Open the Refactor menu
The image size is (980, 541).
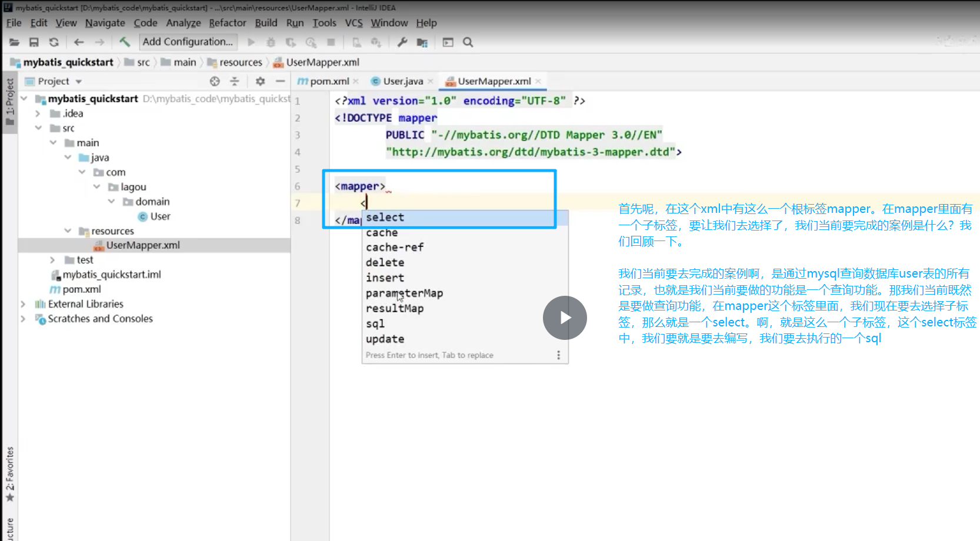(228, 23)
